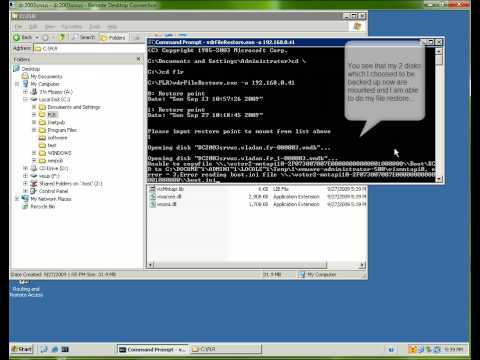This screenshot has height=360, width=480.
Task: Click the Address bar field showing C:\FLR
Action: [x=89, y=48]
